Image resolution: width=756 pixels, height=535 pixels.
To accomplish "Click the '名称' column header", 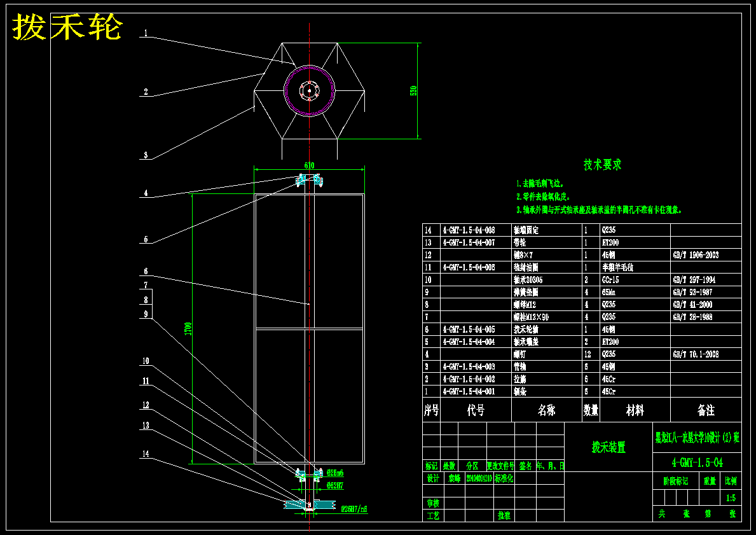I will coord(546,410).
